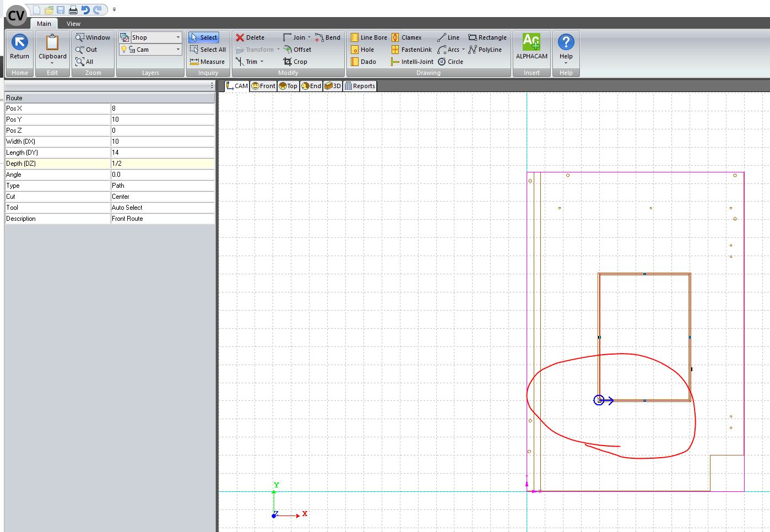Click the Select All button

coord(208,50)
